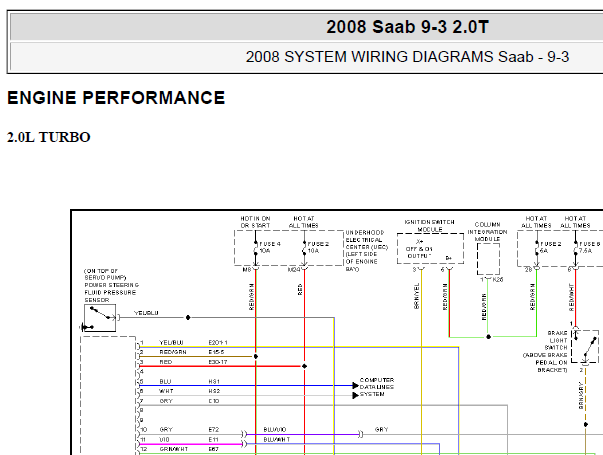Click the vertical 'BRN/YEL' wire label

click(x=416, y=297)
